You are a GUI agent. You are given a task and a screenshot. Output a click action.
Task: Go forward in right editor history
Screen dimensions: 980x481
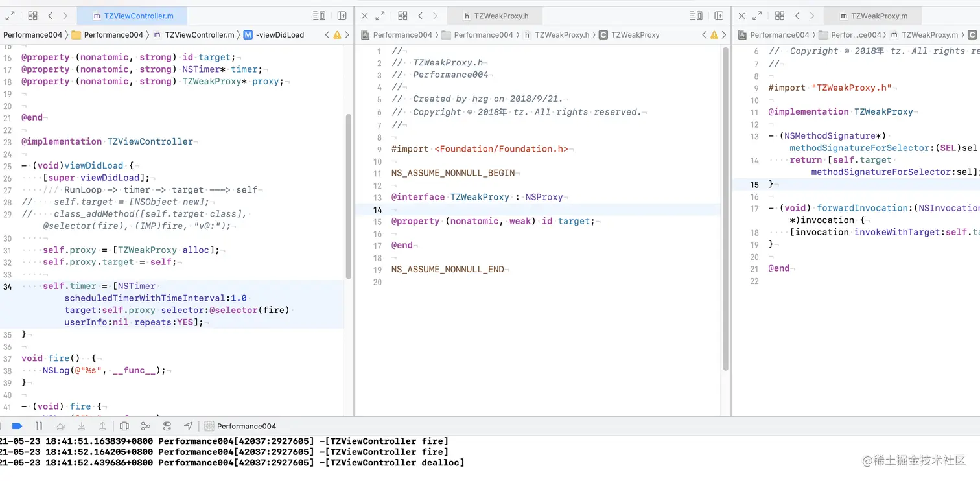tap(812, 16)
